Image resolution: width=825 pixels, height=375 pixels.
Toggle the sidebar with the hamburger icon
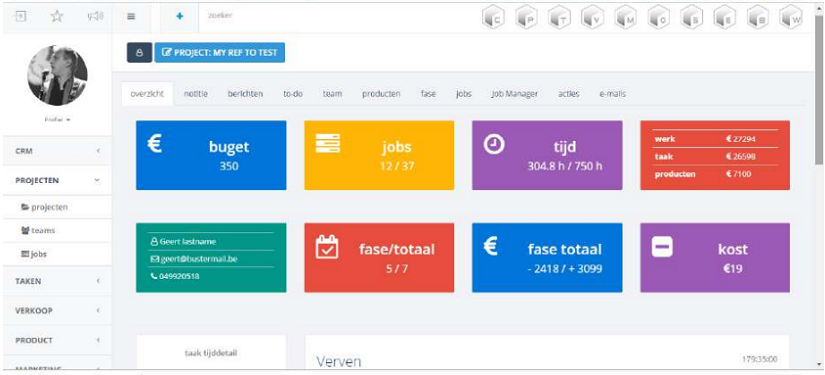pyautogui.click(x=132, y=16)
